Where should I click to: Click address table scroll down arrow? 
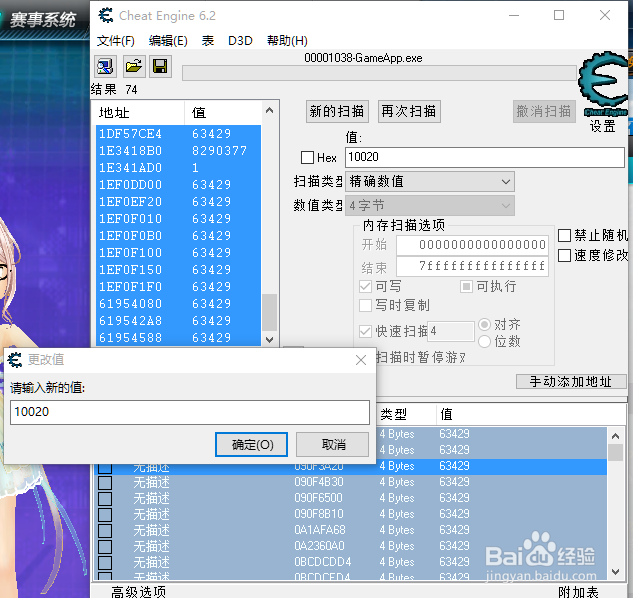[x=616, y=572]
